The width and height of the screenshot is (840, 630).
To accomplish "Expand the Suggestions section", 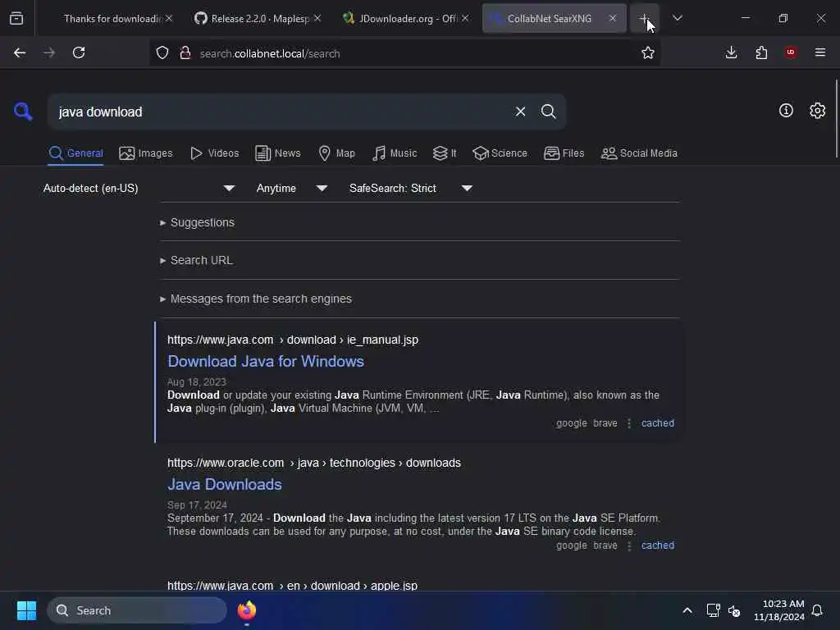I will click(x=197, y=222).
